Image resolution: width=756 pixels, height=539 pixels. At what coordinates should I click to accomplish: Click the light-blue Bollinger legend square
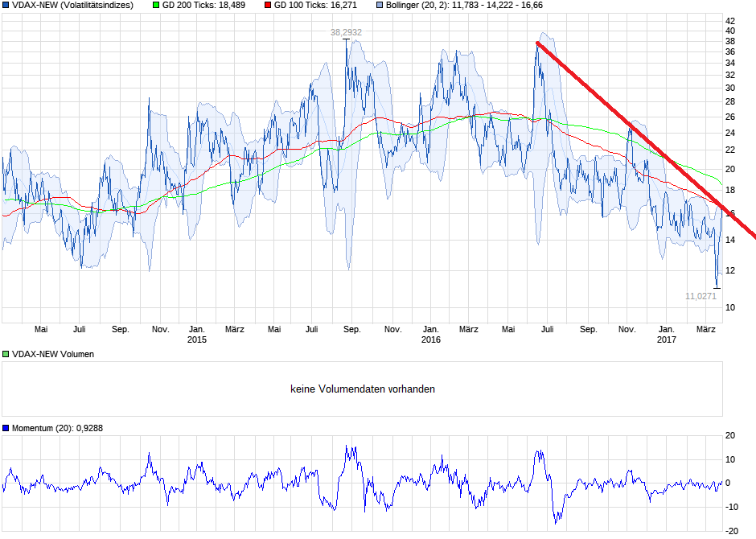(x=380, y=6)
